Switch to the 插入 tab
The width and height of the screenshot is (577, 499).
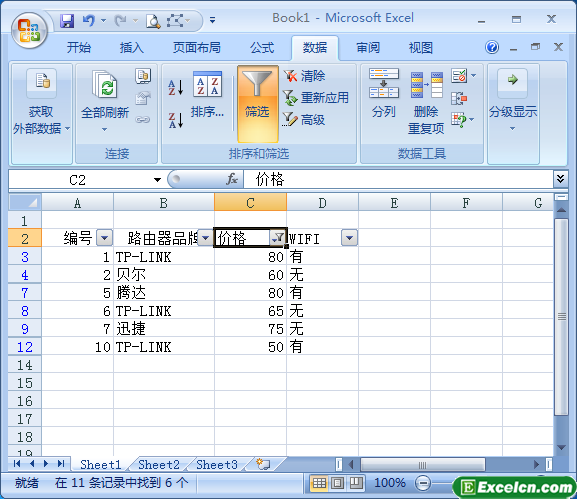click(x=131, y=47)
